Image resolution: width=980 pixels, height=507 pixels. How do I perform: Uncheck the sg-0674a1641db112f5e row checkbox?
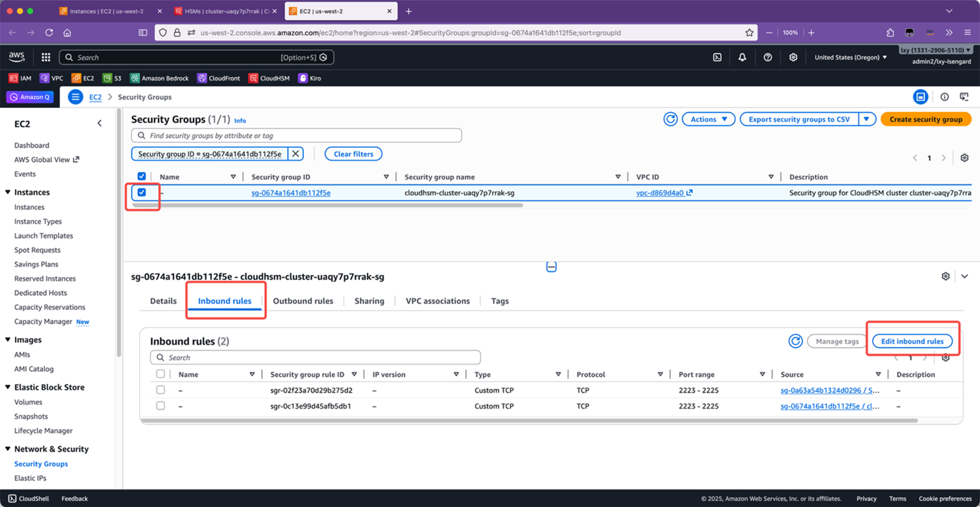tap(142, 192)
